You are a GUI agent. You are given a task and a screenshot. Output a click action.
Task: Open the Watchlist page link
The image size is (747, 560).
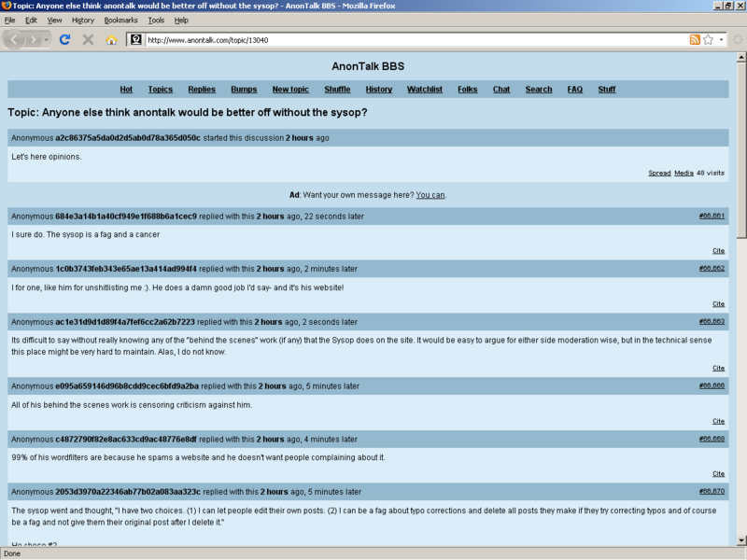coord(424,90)
